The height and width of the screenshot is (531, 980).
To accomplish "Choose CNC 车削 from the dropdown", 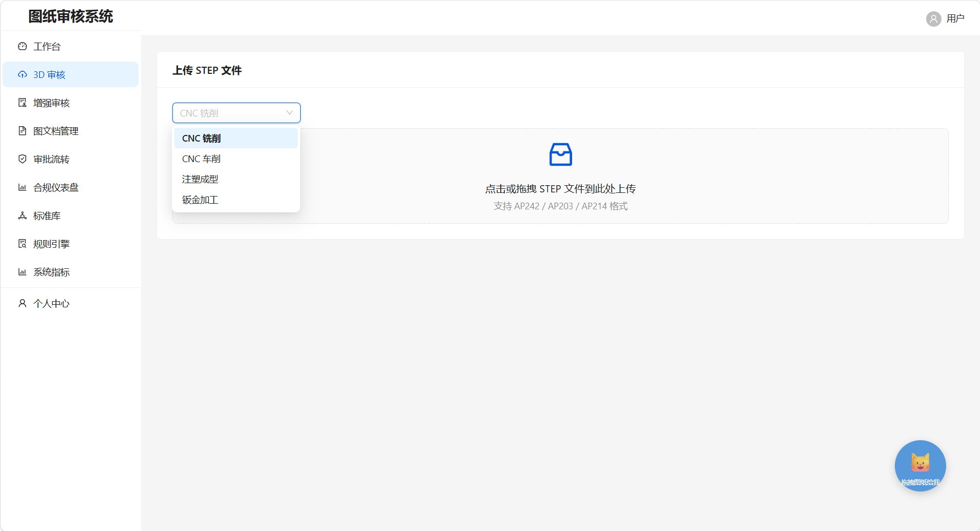I will pos(236,159).
